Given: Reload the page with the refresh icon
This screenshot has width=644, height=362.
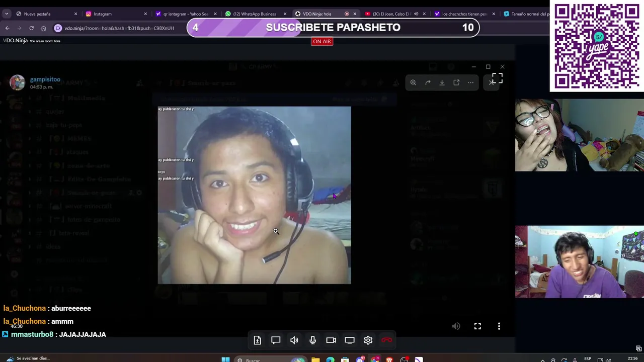Looking at the screenshot, I should (31, 28).
